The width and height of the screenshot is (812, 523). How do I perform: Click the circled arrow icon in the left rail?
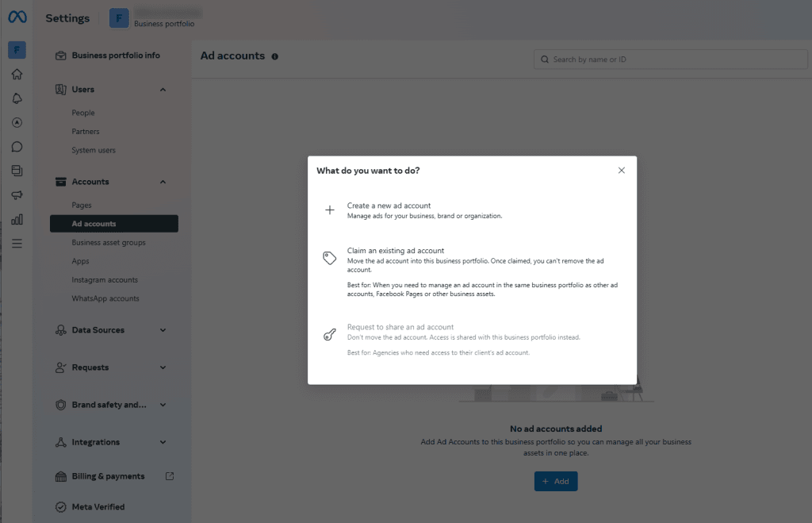[x=16, y=121]
